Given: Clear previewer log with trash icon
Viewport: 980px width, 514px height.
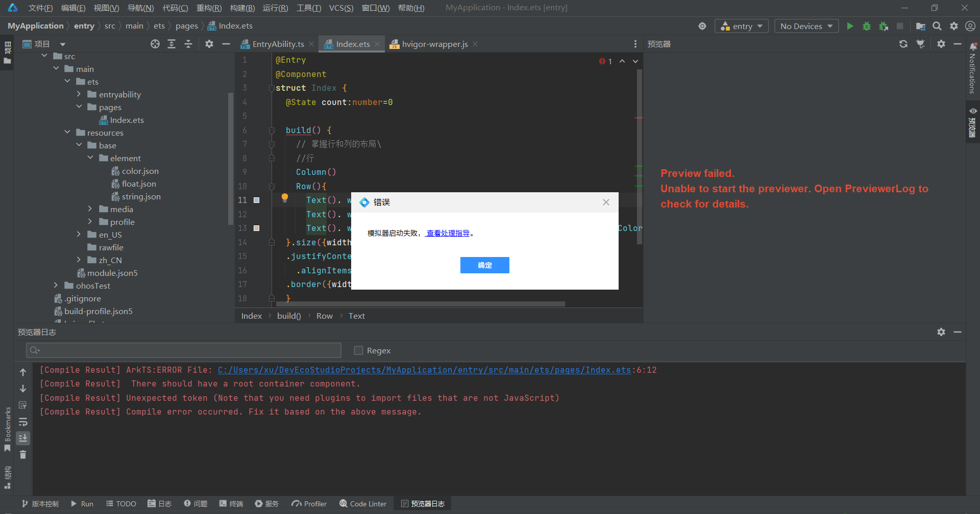Looking at the screenshot, I should click(23, 454).
